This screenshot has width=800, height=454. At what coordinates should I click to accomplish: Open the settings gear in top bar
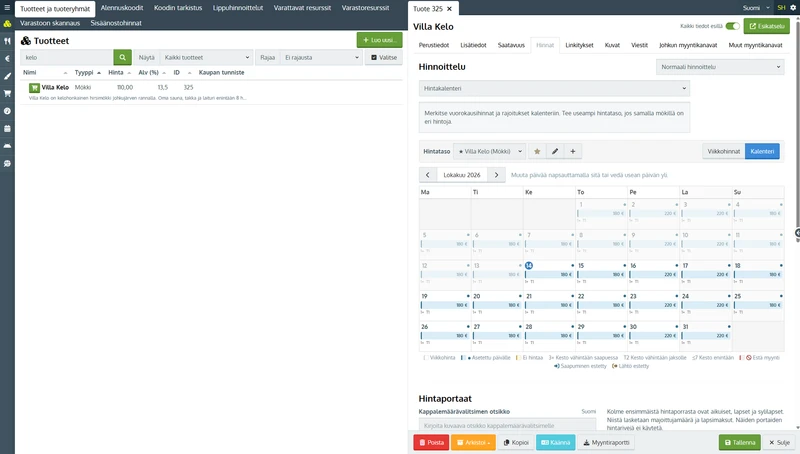[793, 8]
